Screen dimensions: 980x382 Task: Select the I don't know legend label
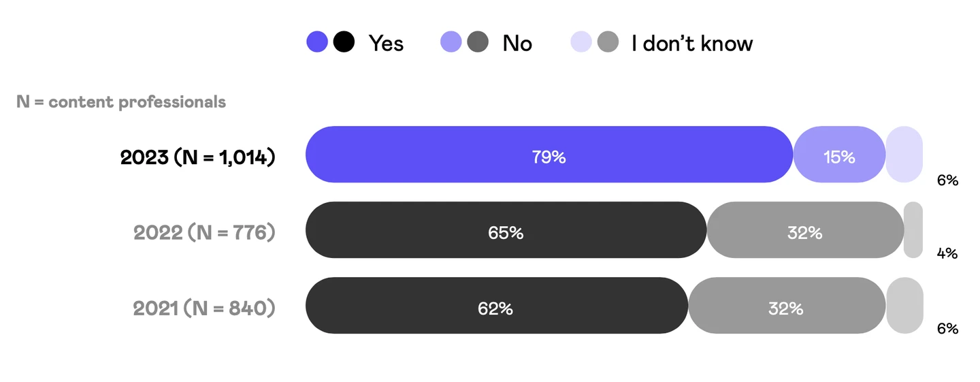click(692, 44)
